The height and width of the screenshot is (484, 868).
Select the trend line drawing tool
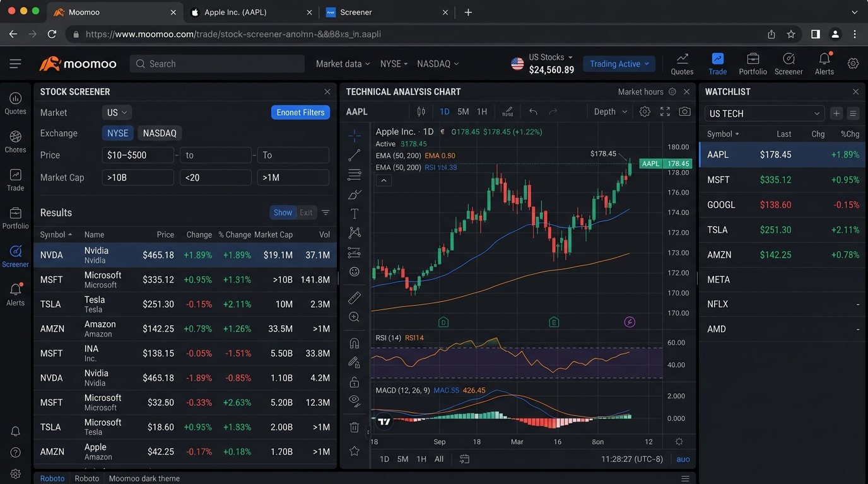coord(354,154)
